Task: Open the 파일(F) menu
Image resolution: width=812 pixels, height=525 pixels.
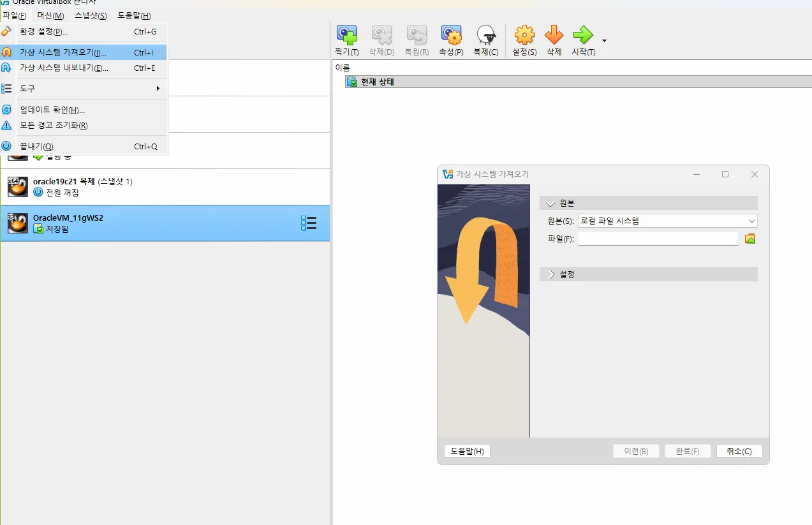Action: tap(14, 15)
